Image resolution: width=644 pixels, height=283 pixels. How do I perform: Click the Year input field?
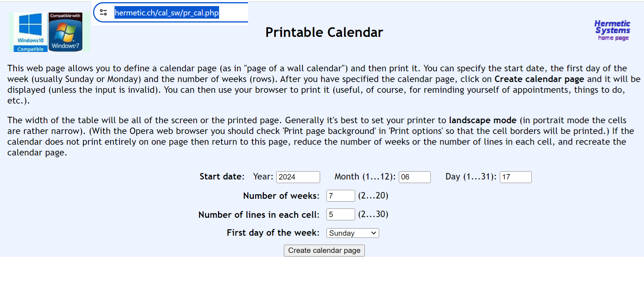point(298,177)
